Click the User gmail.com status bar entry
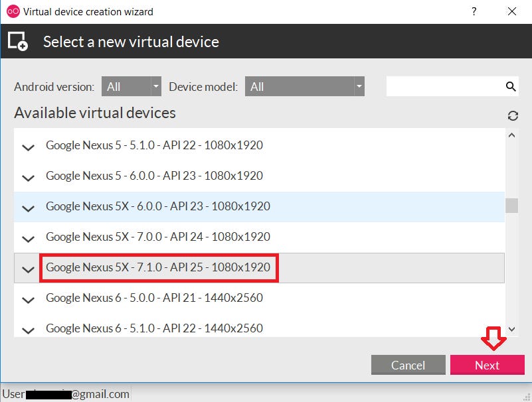Screen dimensions: 532x402 (x=66, y=394)
